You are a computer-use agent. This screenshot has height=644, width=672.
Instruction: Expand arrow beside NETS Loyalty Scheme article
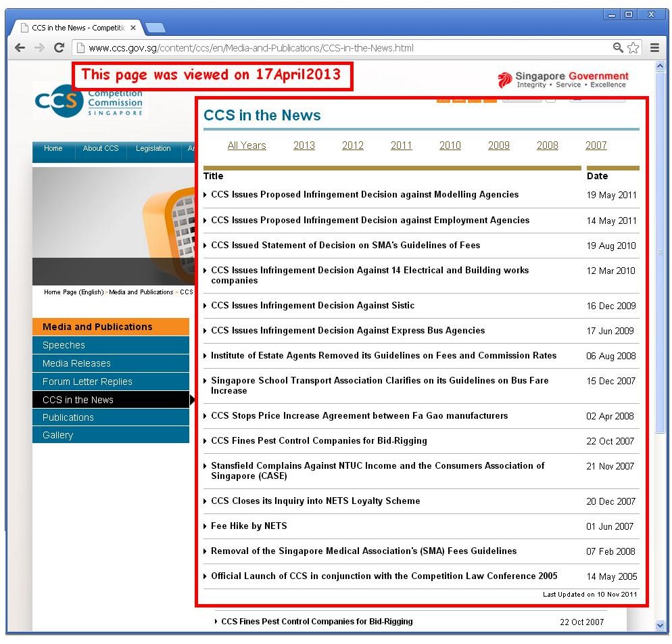[x=205, y=502]
